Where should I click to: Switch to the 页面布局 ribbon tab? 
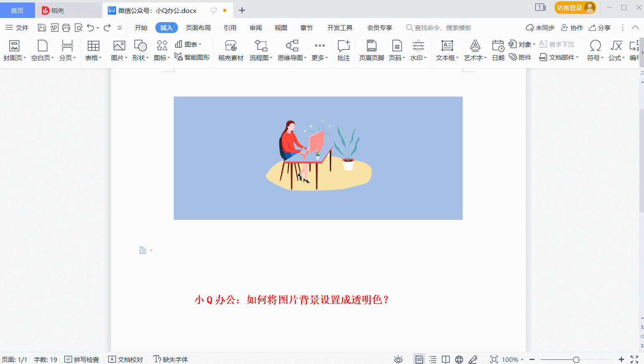pos(198,28)
